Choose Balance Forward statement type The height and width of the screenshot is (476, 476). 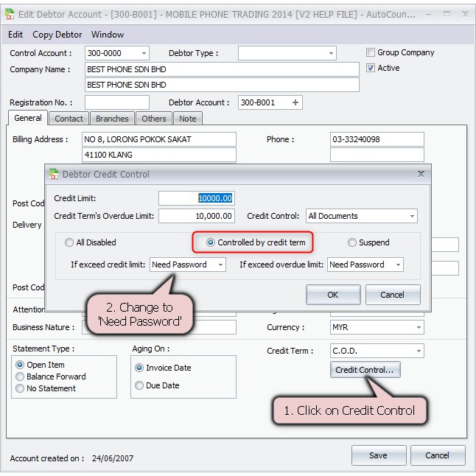20,377
